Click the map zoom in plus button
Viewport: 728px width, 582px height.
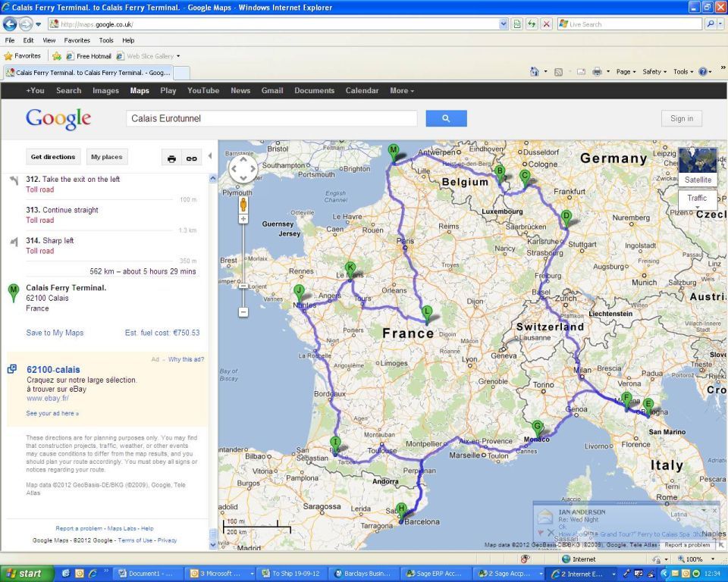pyautogui.click(x=243, y=219)
